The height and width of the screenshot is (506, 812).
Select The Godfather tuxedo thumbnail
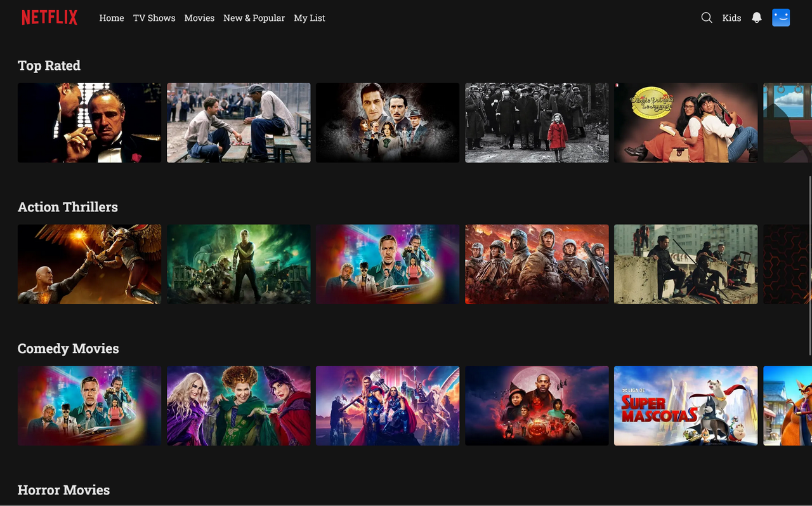pos(89,123)
